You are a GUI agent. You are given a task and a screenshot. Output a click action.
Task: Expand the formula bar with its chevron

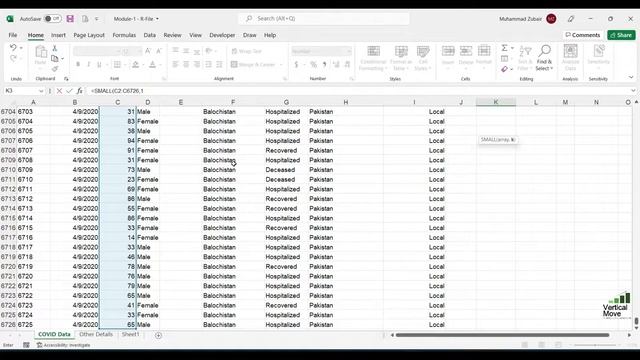coord(633,91)
